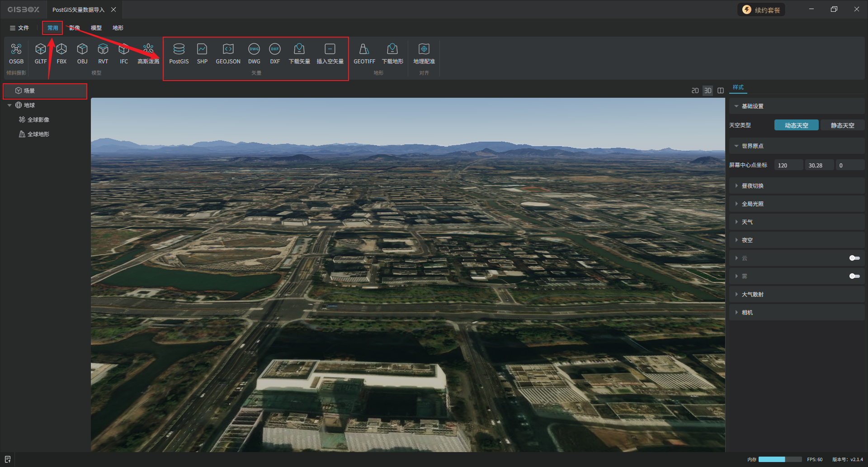Expand the 昼夜切换 section
The height and width of the screenshot is (467, 868).
(752, 186)
